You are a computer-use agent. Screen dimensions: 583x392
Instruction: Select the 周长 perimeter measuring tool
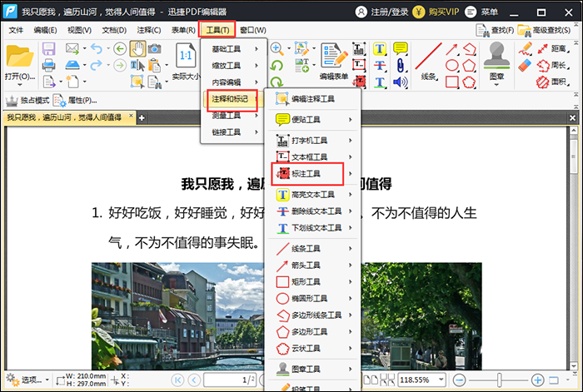click(x=553, y=66)
